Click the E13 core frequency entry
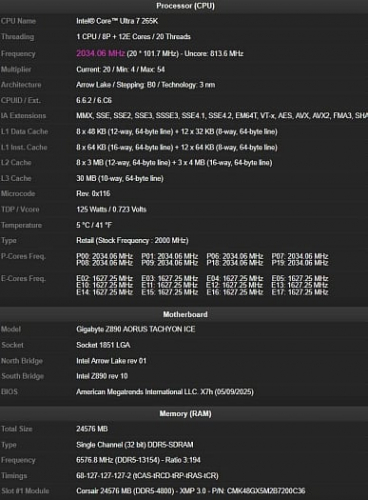The width and height of the screenshot is (368, 500). (300, 285)
